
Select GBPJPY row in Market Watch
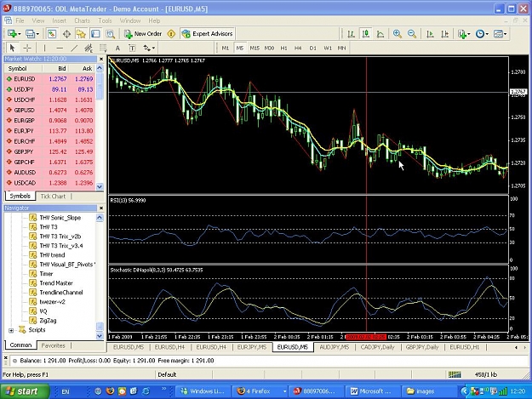click(49, 151)
